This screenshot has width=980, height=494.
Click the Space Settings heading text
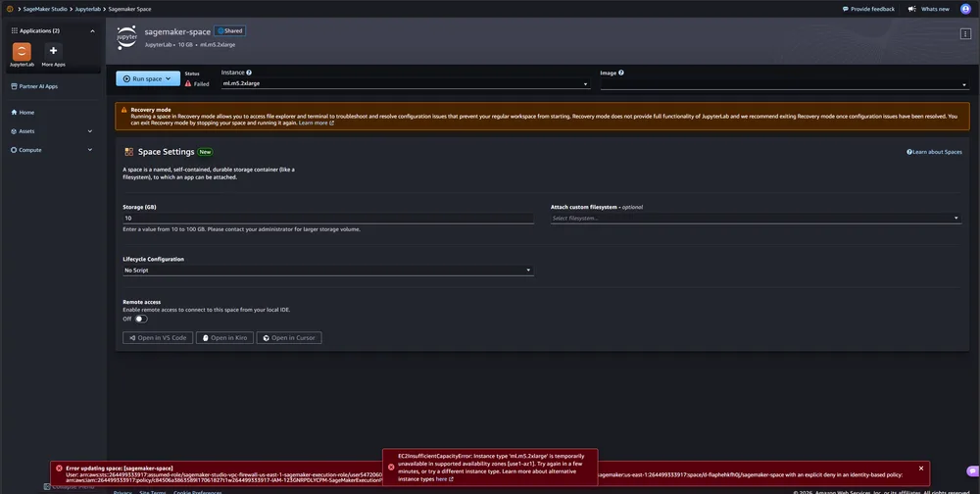pos(167,152)
